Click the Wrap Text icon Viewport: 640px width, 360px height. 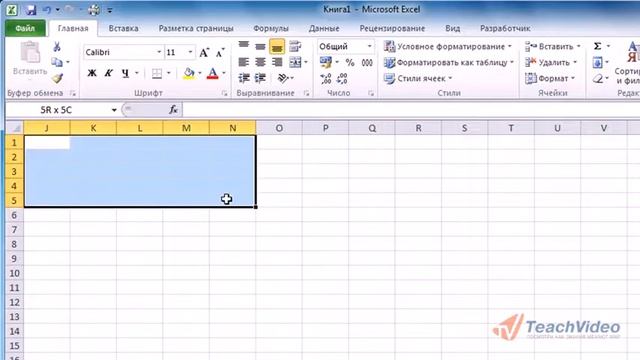coord(295,46)
